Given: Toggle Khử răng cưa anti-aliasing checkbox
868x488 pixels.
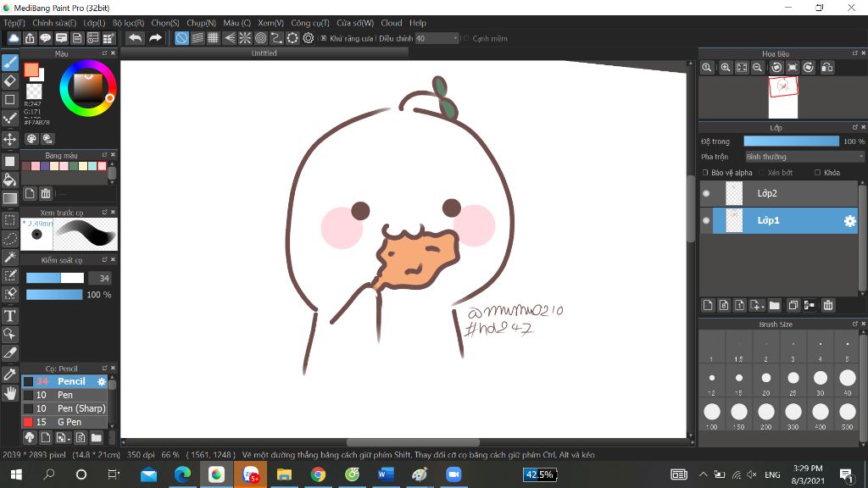Looking at the screenshot, I should pos(324,38).
